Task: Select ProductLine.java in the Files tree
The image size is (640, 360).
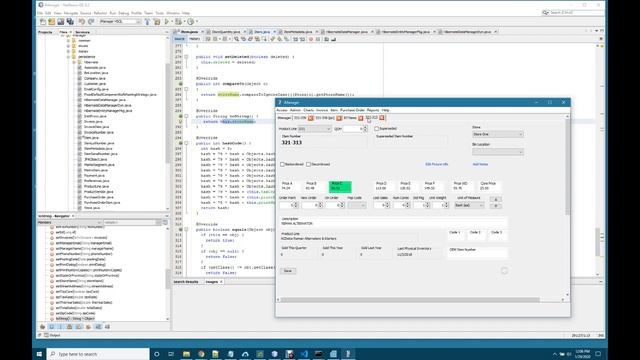Action: point(96,186)
